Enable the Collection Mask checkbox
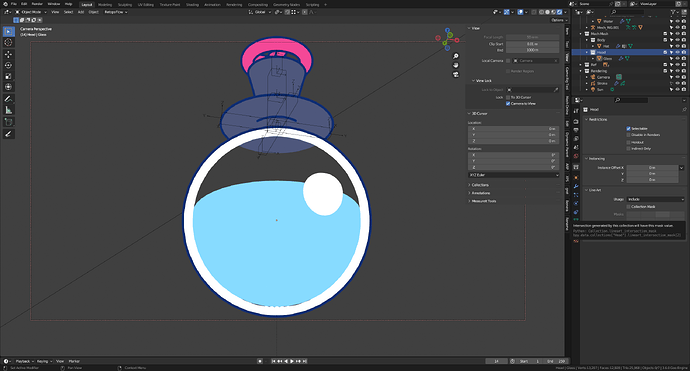 (x=628, y=206)
